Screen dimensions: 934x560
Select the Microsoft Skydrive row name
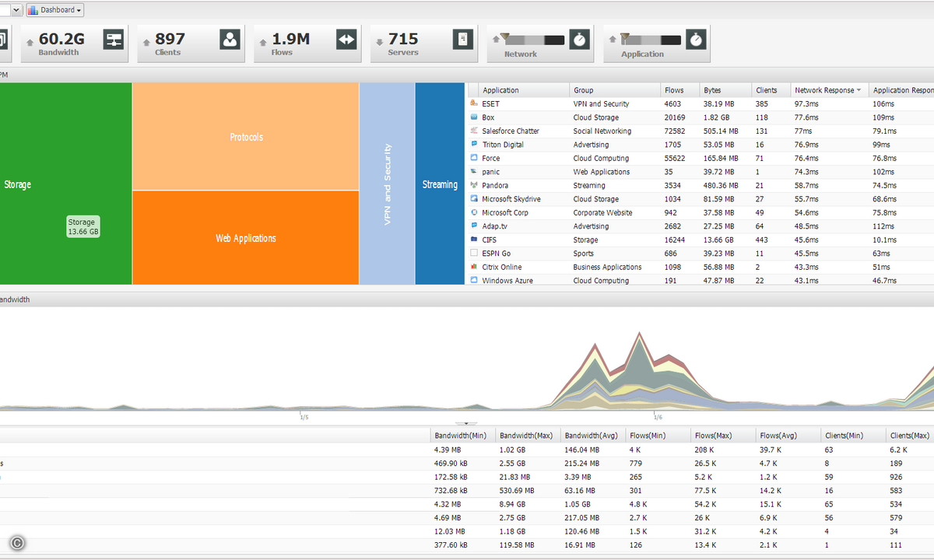pyautogui.click(x=511, y=199)
